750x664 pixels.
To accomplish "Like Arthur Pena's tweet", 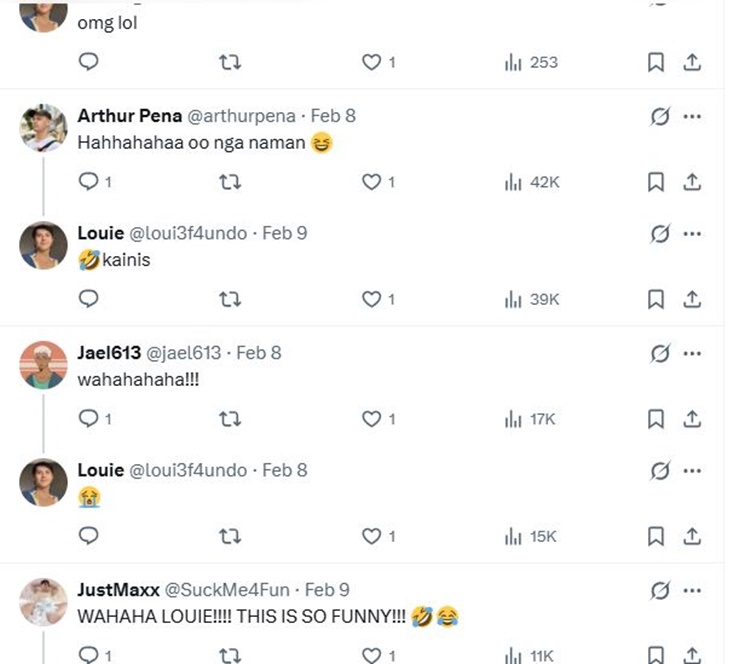I will (x=372, y=182).
